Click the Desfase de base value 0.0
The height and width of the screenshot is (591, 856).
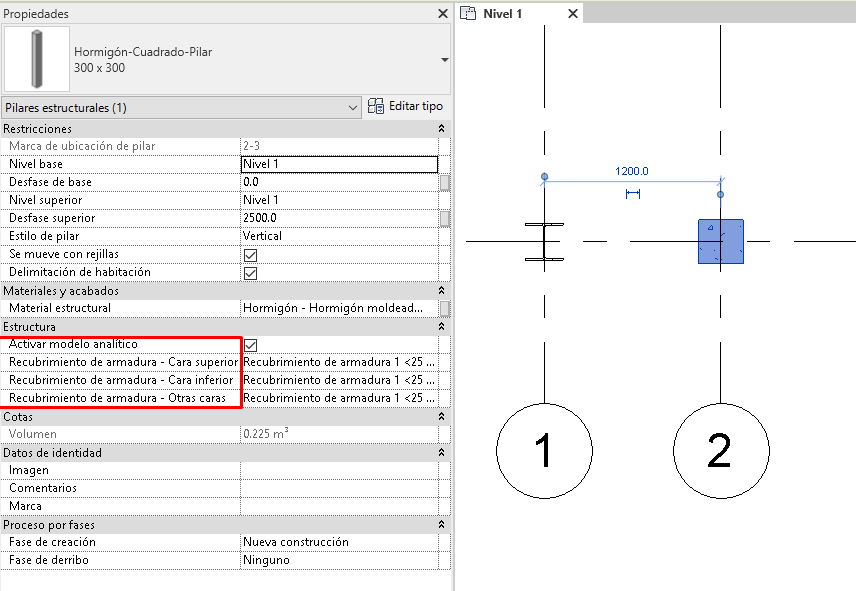pos(339,182)
